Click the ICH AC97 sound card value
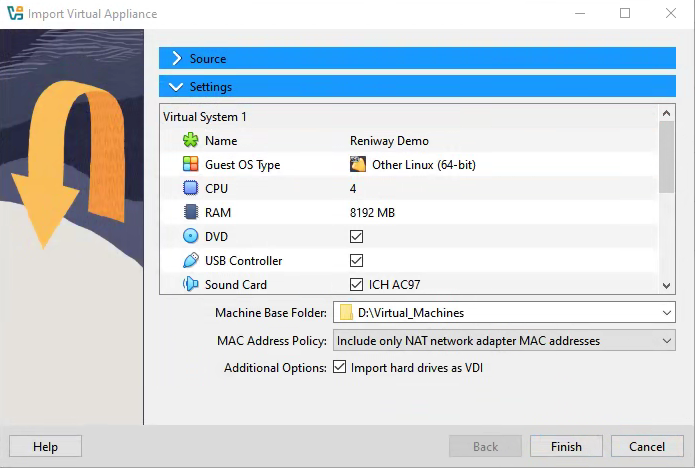Screen dimensions: 695x468 [x=394, y=285]
